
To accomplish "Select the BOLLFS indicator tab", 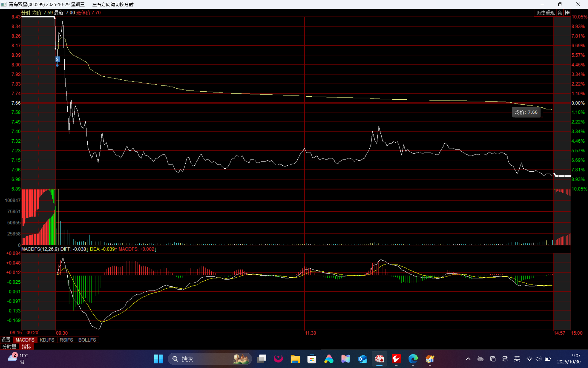I will pyautogui.click(x=87, y=340).
